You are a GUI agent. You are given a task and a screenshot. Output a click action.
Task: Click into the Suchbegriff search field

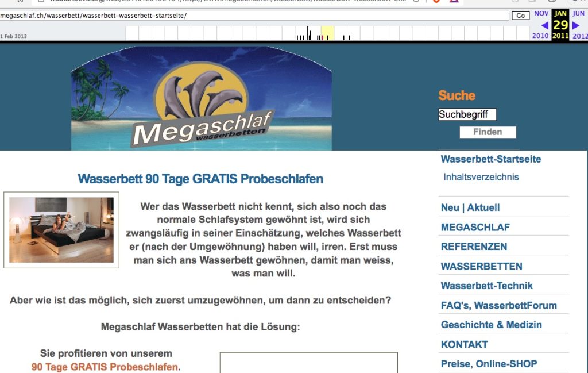pyautogui.click(x=467, y=114)
